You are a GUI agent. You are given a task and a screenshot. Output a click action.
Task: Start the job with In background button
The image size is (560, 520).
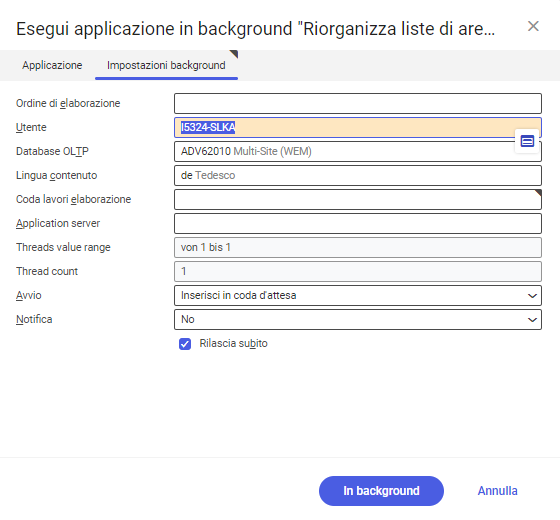point(381,491)
